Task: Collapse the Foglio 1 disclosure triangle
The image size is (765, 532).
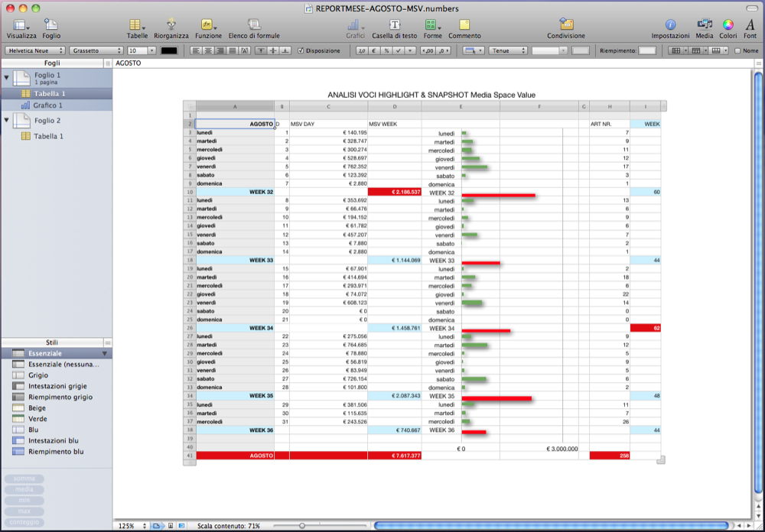Action: 7,78
